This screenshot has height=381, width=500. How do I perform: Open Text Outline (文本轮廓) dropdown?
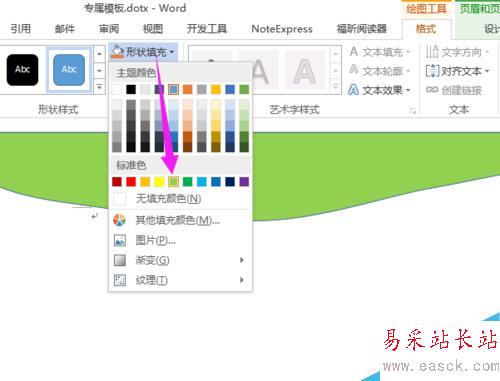point(379,71)
